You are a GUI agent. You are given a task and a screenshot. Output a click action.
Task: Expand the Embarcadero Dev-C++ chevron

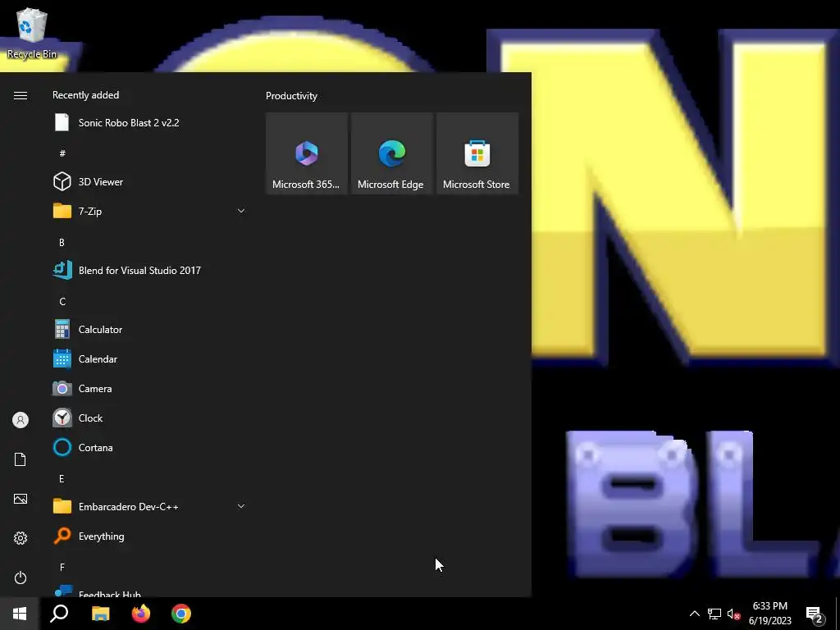pos(241,506)
